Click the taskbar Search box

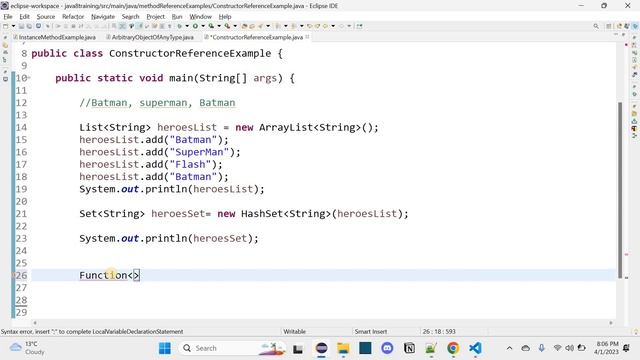coord(232,348)
